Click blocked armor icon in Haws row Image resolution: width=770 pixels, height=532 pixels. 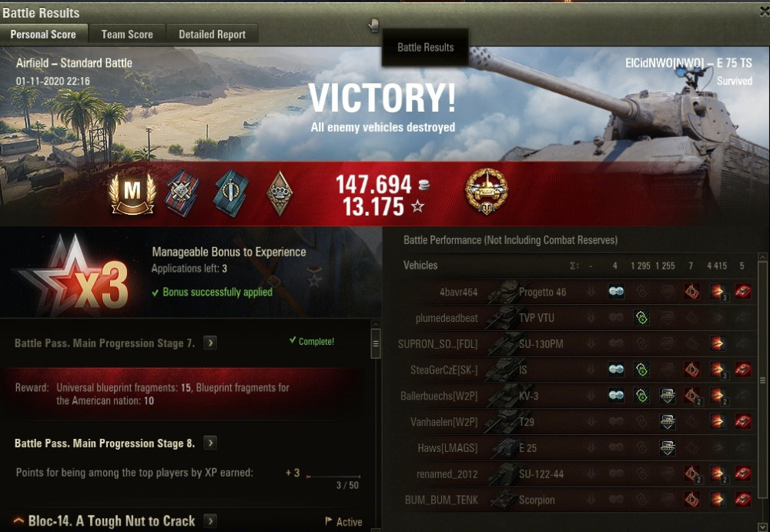[667, 447]
